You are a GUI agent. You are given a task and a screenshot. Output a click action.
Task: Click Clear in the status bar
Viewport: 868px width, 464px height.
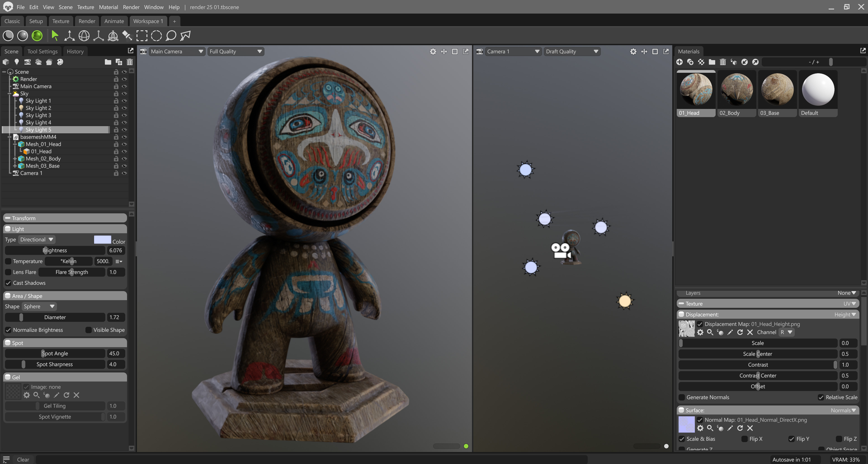23,459
